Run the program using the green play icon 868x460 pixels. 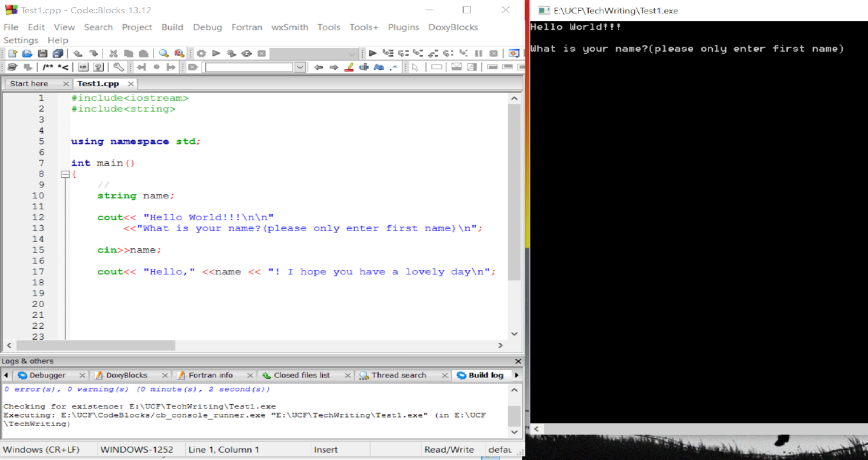click(216, 53)
